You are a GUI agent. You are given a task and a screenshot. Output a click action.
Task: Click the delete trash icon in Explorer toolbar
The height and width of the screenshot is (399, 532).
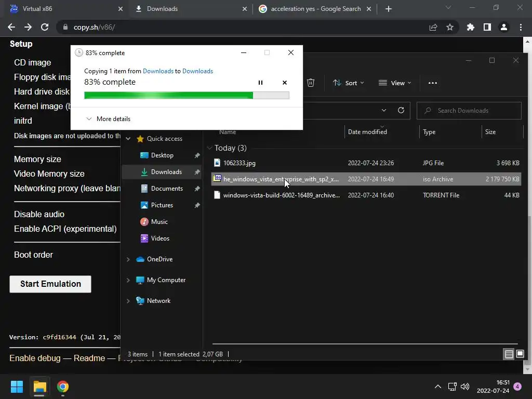coord(311,83)
